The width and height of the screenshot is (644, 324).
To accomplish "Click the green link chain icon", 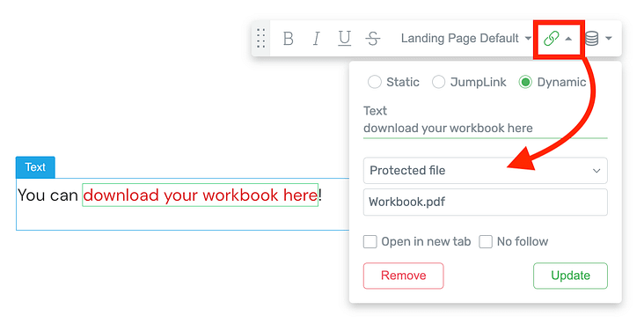I will point(551,39).
